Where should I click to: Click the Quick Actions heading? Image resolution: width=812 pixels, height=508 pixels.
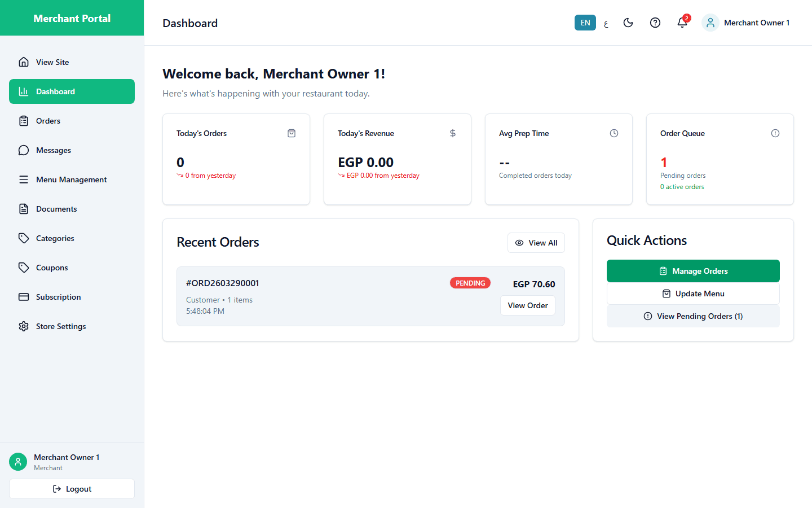click(647, 240)
